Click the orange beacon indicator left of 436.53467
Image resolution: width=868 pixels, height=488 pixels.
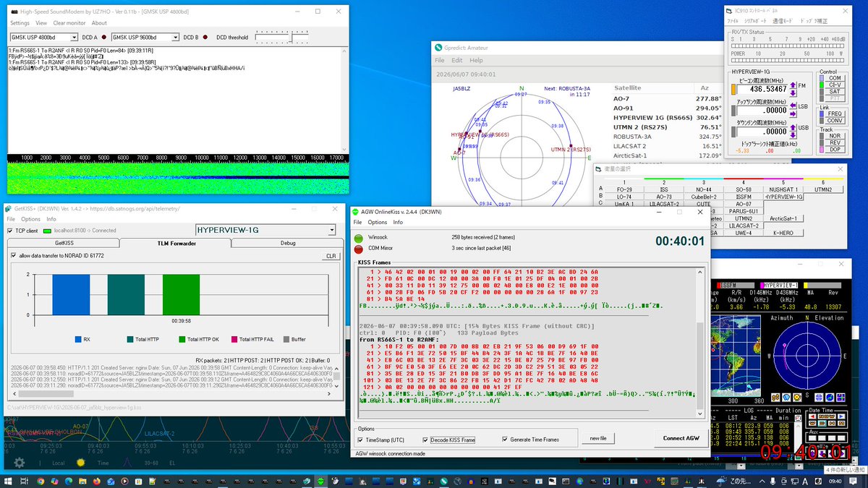733,90
